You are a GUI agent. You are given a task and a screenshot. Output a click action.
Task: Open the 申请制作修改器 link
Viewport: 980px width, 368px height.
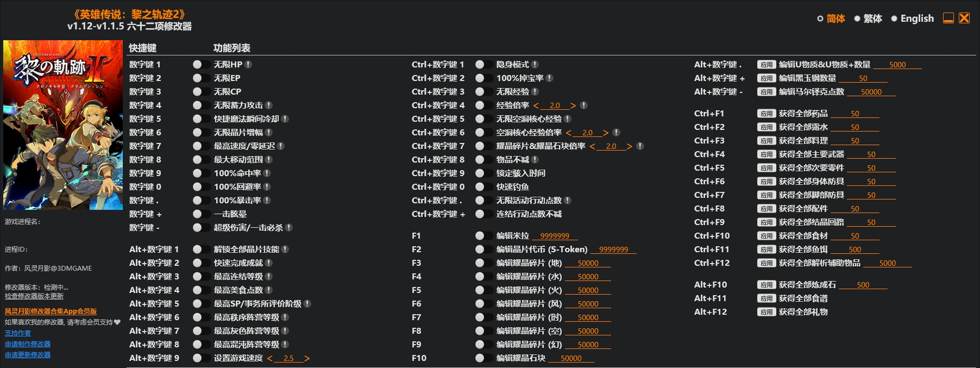[x=28, y=344]
